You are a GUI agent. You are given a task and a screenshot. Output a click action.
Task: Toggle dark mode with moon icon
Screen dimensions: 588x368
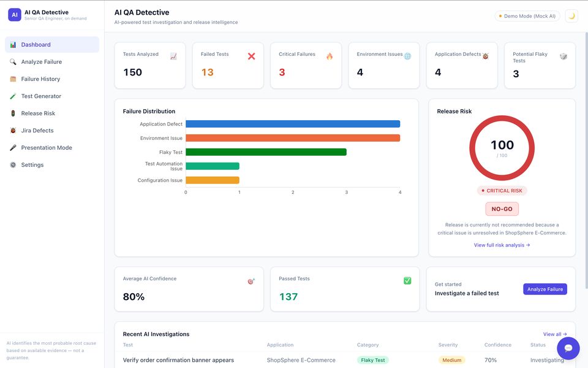point(571,16)
